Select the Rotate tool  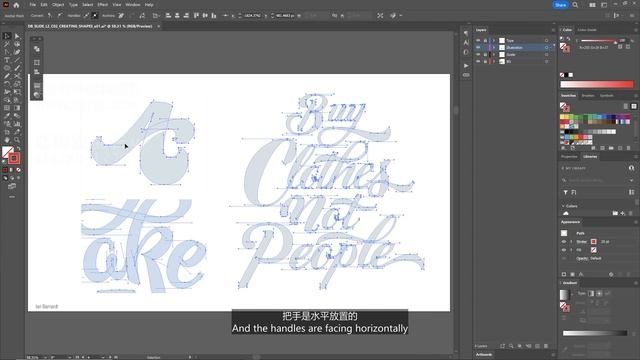7,84
